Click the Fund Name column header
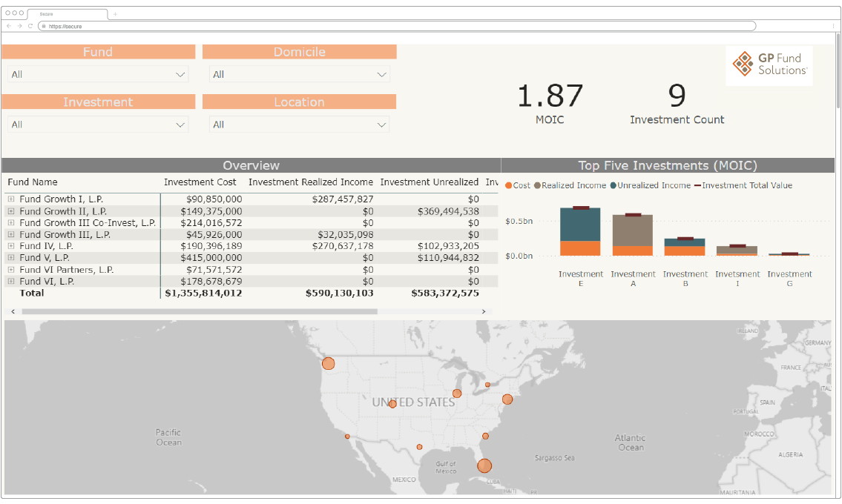The height and width of the screenshot is (504, 842). [x=32, y=182]
